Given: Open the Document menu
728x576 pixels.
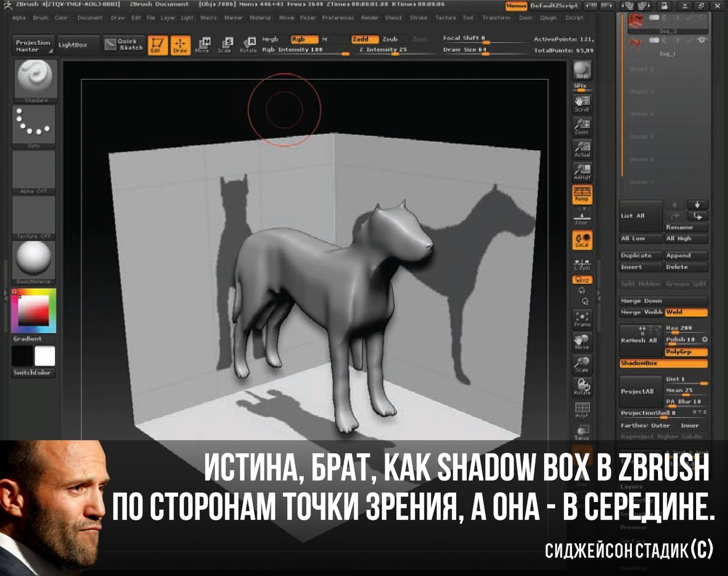Looking at the screenshot, I should [x=90, y=18].
